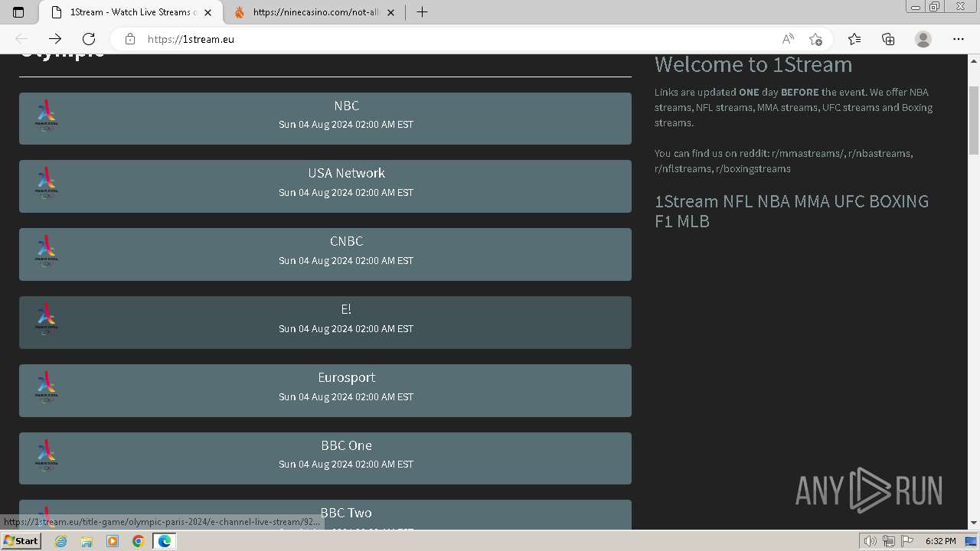Click Paris 2024 logo on USA Network row
This screenshot has height=551, width=980.
point(47,184)
